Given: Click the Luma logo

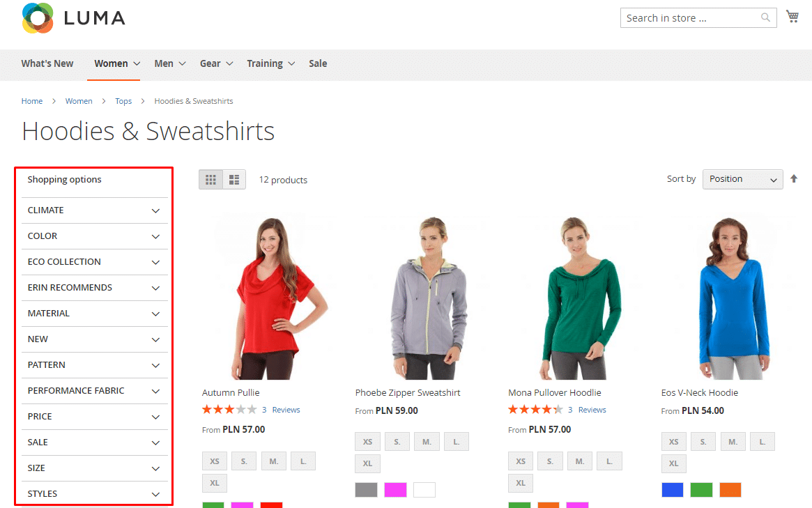Looking at the screenshot, I should (74, 18).
